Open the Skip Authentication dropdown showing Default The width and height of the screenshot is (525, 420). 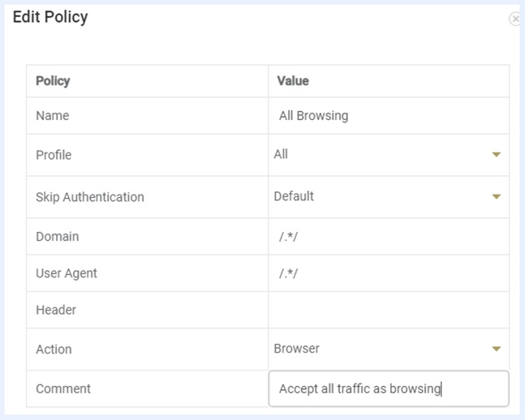pyautogui.click(x=381, y=196)
